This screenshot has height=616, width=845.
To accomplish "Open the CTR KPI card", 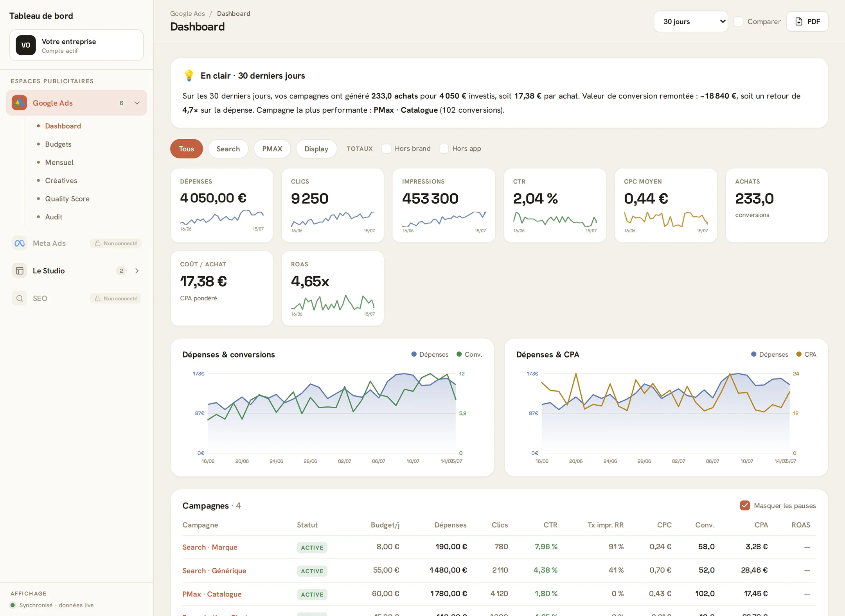I will pos(555,205).
